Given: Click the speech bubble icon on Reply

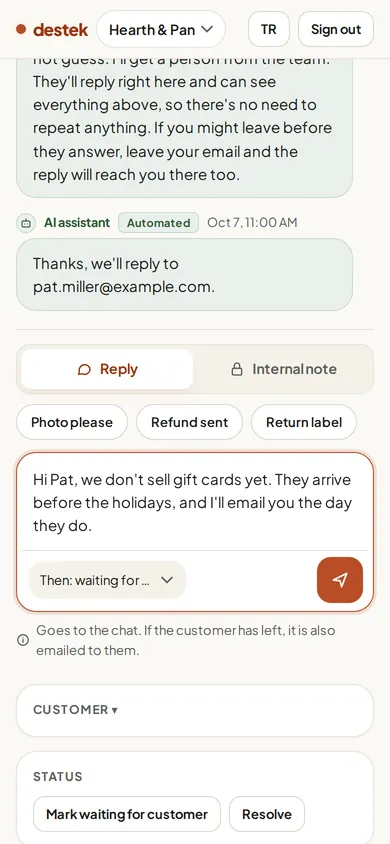Looking at the screenshot, I should coord(84,369).
